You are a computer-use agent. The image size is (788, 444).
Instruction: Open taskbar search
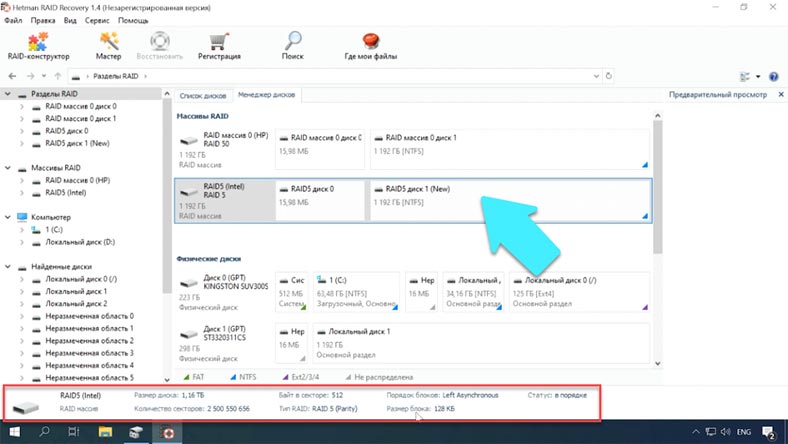[44, 431]
